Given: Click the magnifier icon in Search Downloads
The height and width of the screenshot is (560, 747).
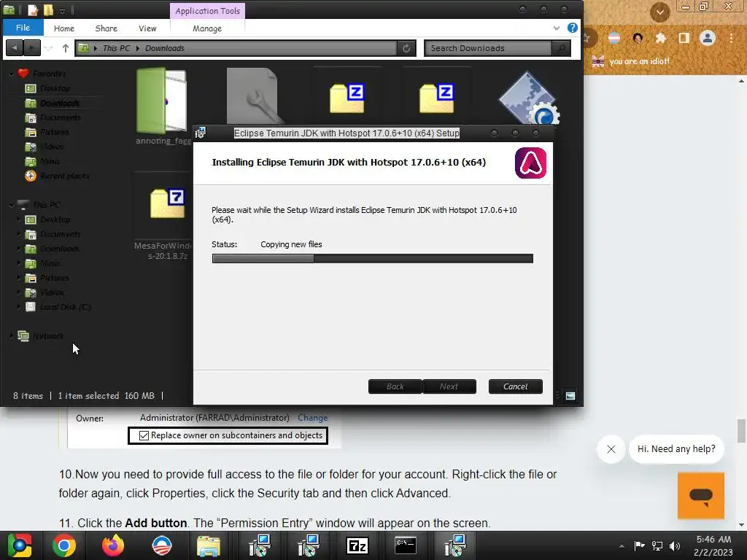Looking at the screenshot, I should pos(561,48).
